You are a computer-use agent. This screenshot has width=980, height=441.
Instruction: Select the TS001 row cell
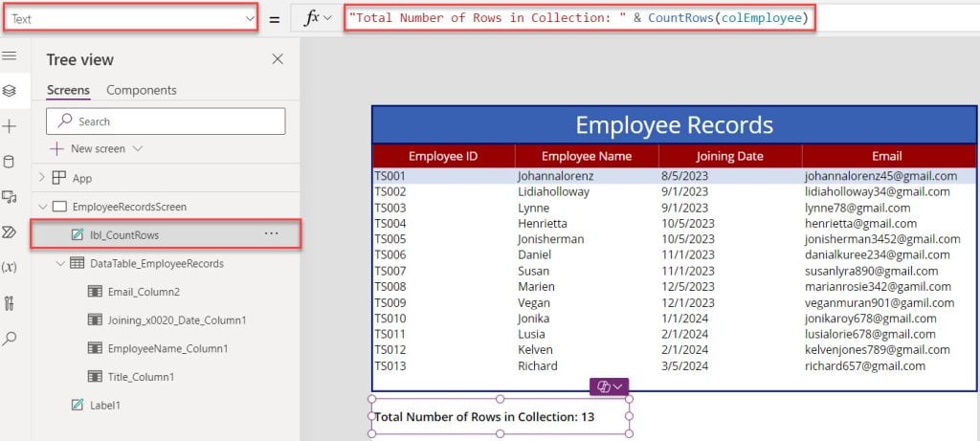[x=390, y=176]
